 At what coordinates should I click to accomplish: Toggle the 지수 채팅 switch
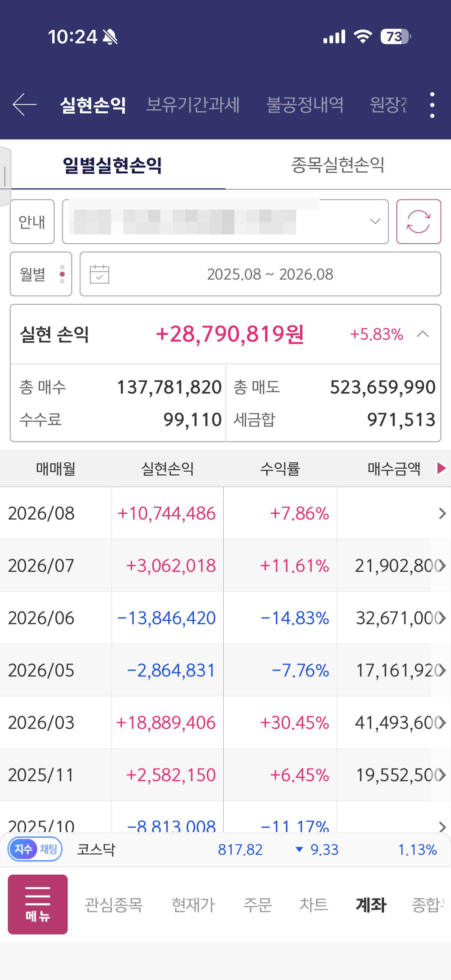coord(35,849)
